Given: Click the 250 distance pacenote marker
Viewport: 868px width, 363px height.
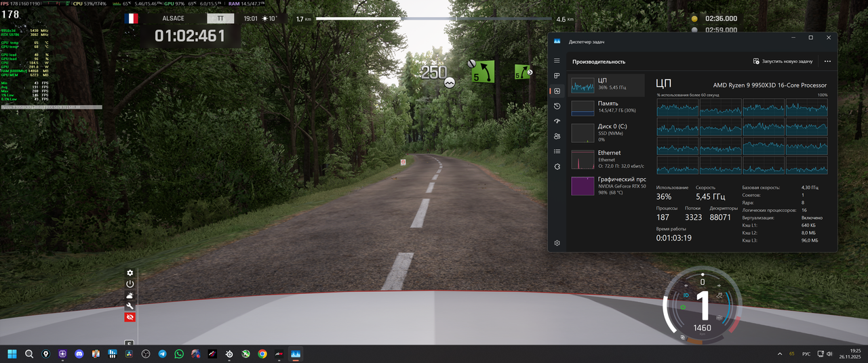Looking at the screenshot, I should pos(433,72).
